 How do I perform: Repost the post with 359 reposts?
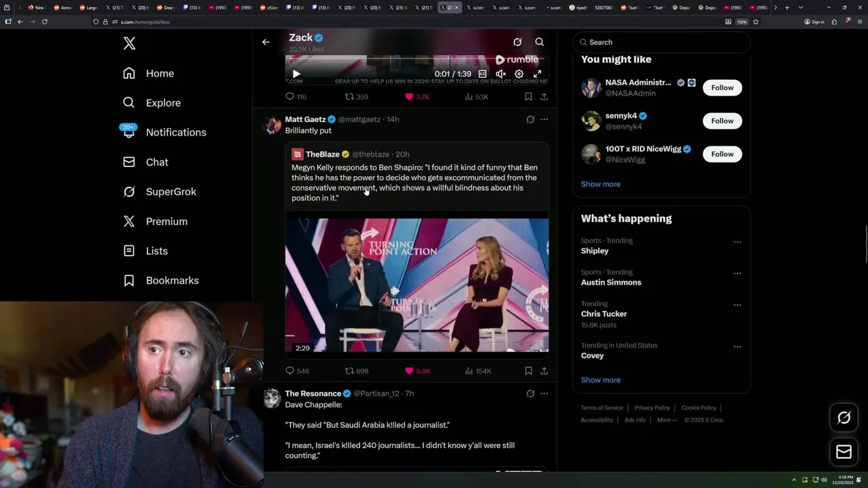[x=357, y=97]
